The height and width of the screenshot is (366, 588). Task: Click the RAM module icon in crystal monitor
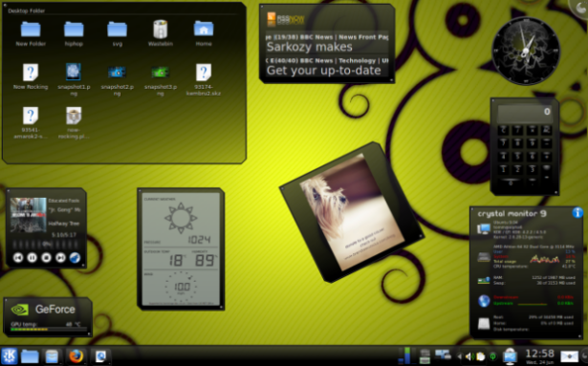click(x=484, y=280)
